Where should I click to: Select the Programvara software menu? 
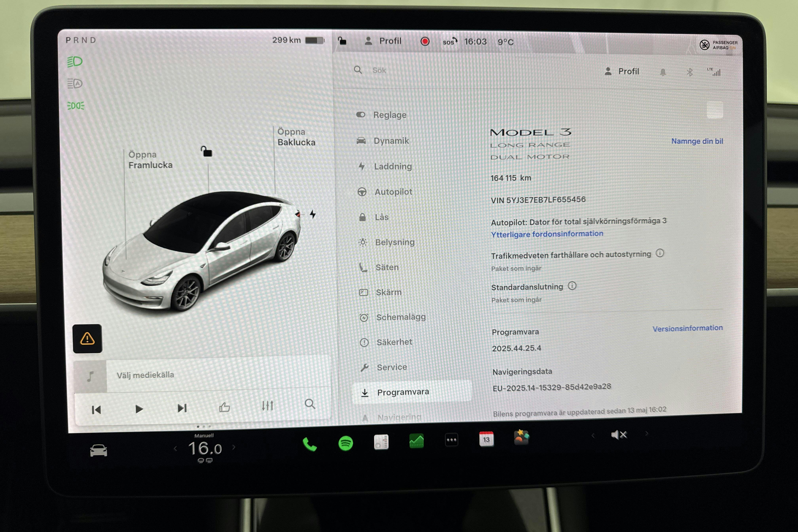[x=412, y=392]
